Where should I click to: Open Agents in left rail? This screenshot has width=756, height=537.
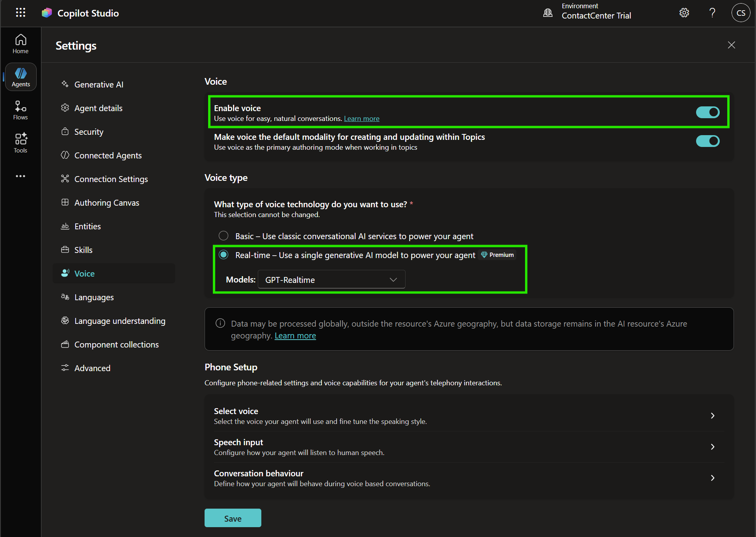[20, 77]
